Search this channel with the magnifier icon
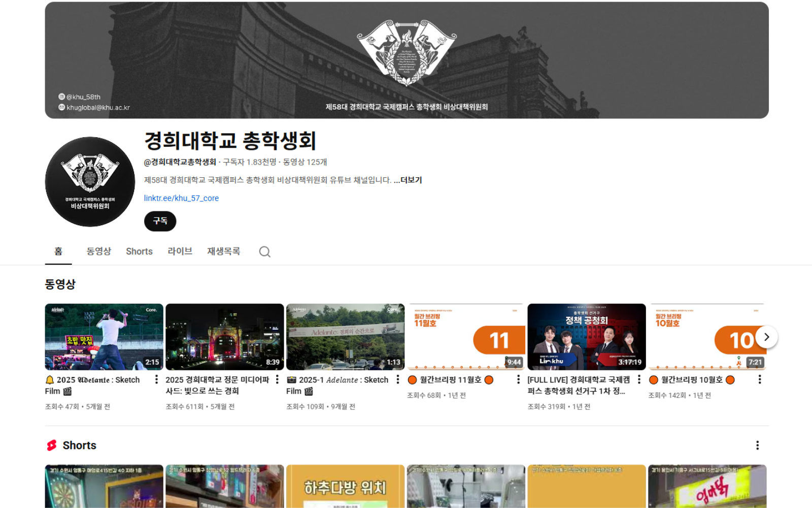Viewport: 812px width, 508px height. pyautogui.click(x=264, y=252)
